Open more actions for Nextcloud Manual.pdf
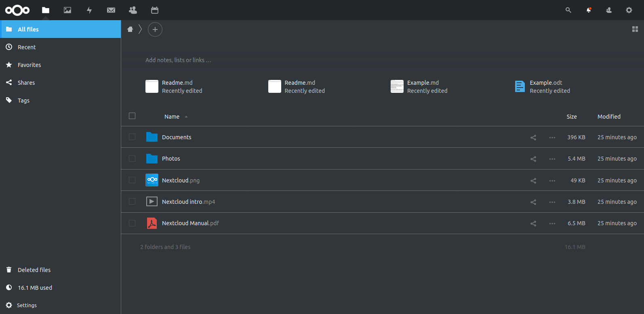Screen dimensions: 644x314 pyautogui.click(x=552, y=224)
